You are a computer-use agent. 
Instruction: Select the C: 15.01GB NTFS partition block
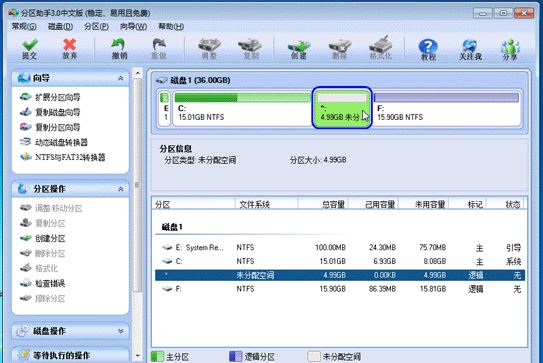click(242, 108)
